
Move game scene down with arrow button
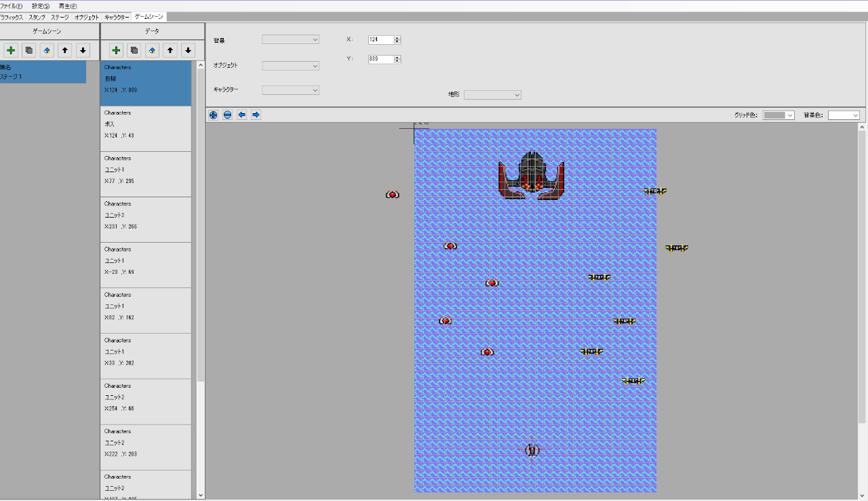click(83, 50)
